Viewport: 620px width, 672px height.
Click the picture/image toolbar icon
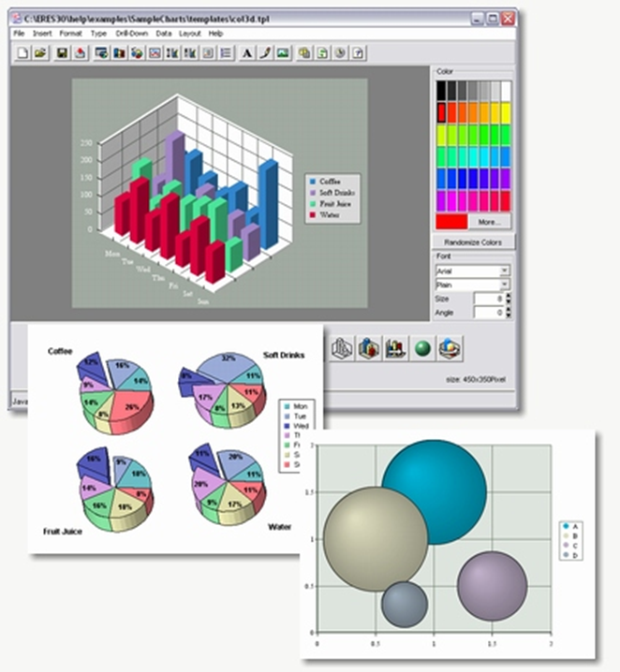tap(282, 52)
